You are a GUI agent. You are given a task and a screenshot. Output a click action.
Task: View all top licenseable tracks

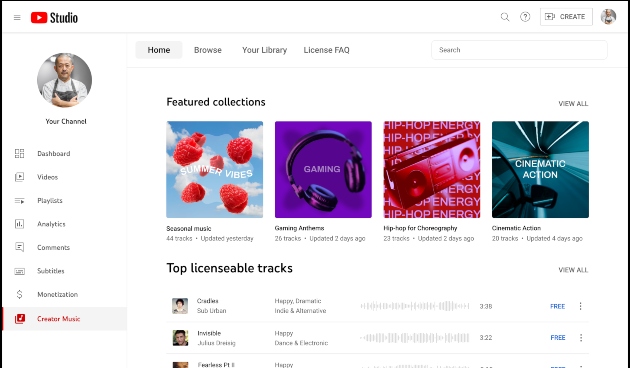(573, 270)
